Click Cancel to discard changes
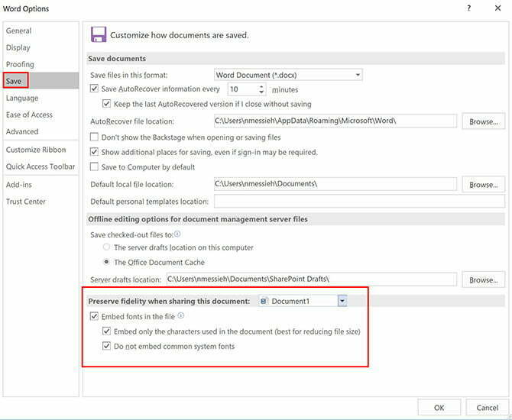512x420 pixels. click(488, 408)
